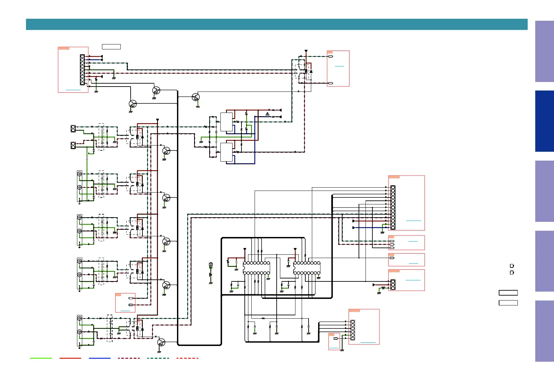The width and height of the screenshot is (554, 392).
Task: Follow the link in the small two-port box near the RCA inputs
Action: pyautogui.click(x=125, y=311)
